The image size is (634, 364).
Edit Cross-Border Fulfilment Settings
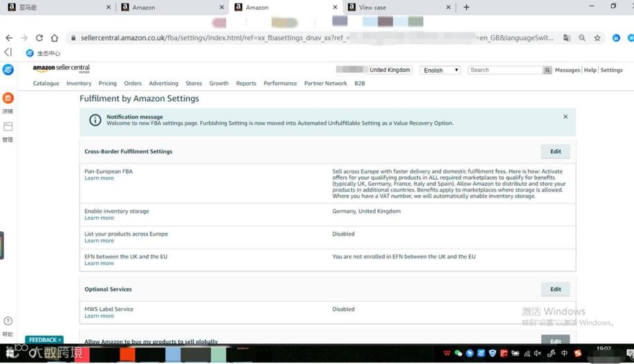coord(556,151)
